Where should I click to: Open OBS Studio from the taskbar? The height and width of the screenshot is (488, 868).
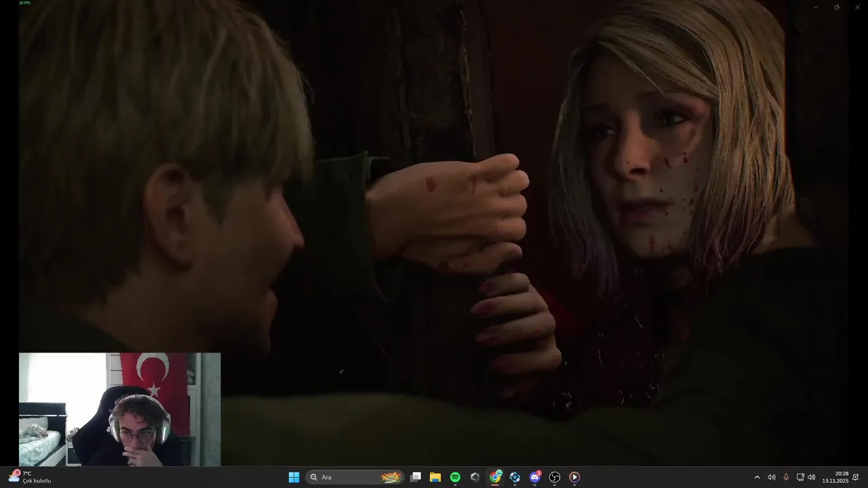coord(555,477)
